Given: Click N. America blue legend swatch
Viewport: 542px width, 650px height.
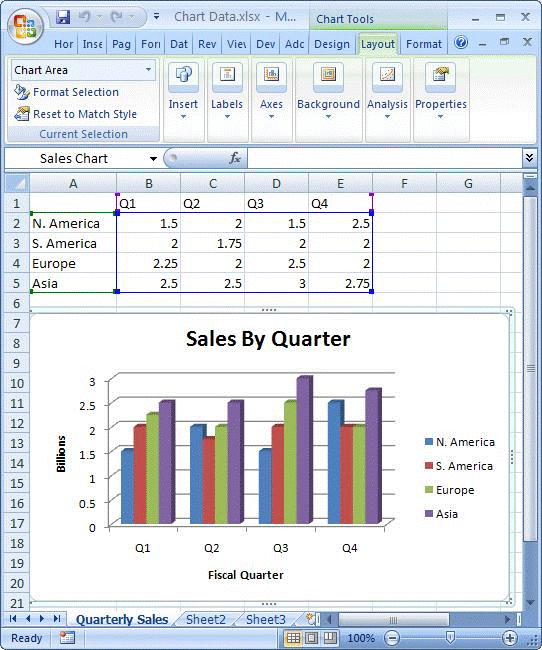Looking at the screenshot, I should 429,441.
